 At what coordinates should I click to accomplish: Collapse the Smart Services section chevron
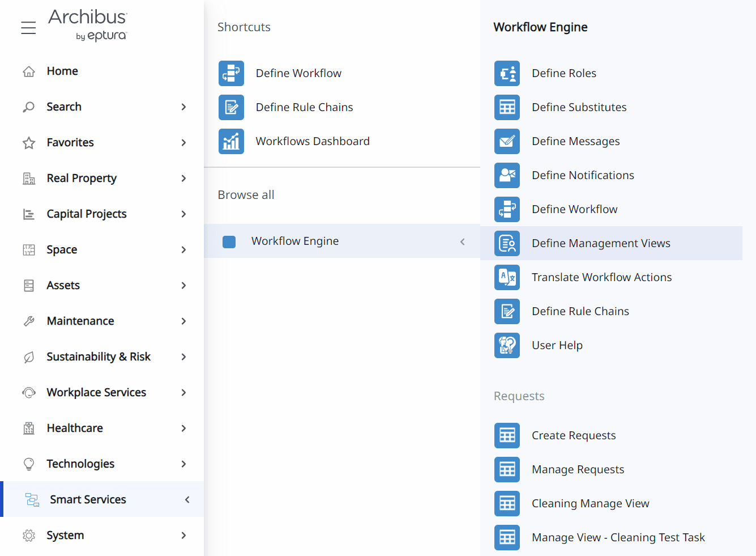click(x=187, y=499)
